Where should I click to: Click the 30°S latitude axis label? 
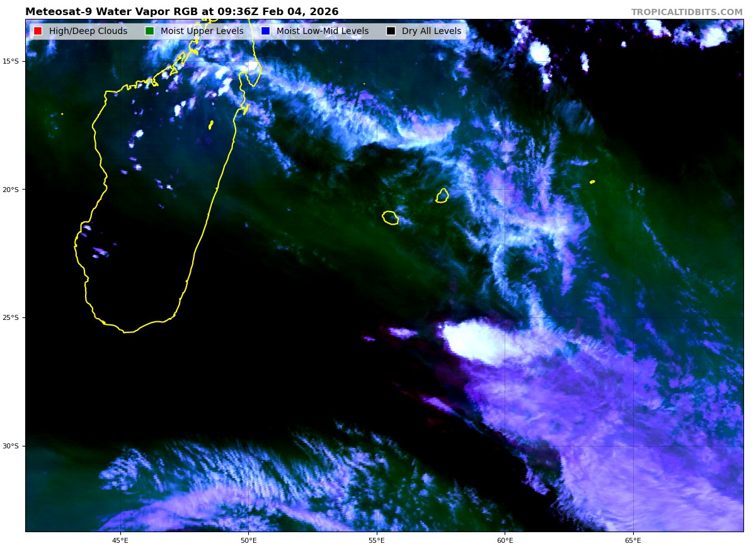click(11, 446)
